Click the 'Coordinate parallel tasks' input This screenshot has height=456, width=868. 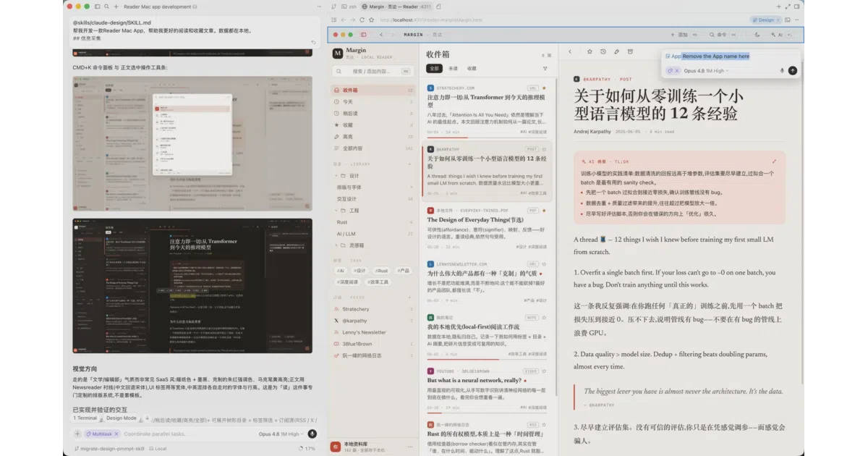[156, 434]
